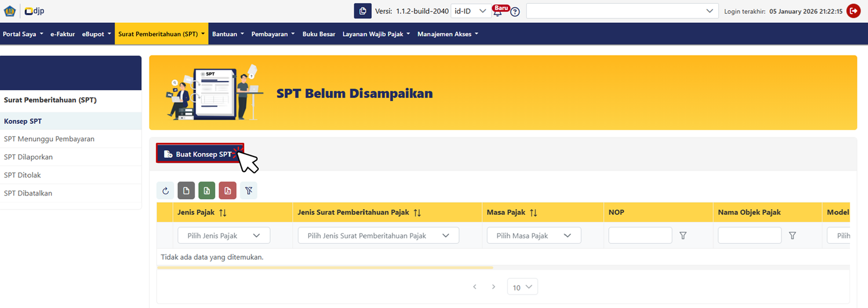Click the gray document export icon
The height and width of the screenshot is (308, 868).
pos(186,191)
